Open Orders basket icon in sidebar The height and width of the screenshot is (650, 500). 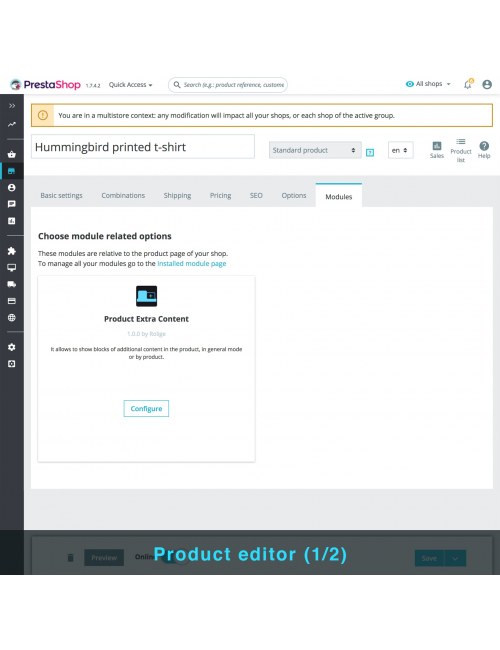[x=12, y=154]
